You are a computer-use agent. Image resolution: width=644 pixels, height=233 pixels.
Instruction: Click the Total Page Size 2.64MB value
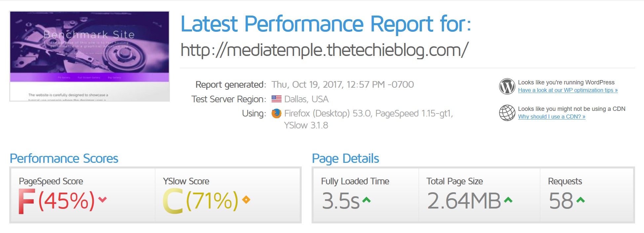[464, 201]
